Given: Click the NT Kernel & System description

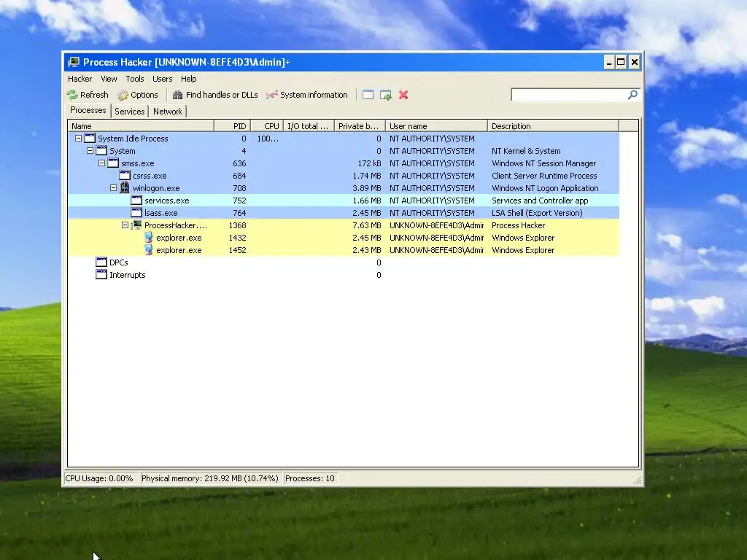Looking at the screenshot, I should pyautogui.click(x=526, y=151).
